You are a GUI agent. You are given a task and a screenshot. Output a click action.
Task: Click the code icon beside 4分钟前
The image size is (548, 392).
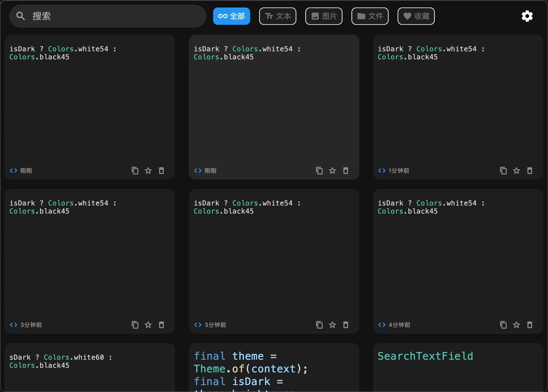tap(382, 325)
